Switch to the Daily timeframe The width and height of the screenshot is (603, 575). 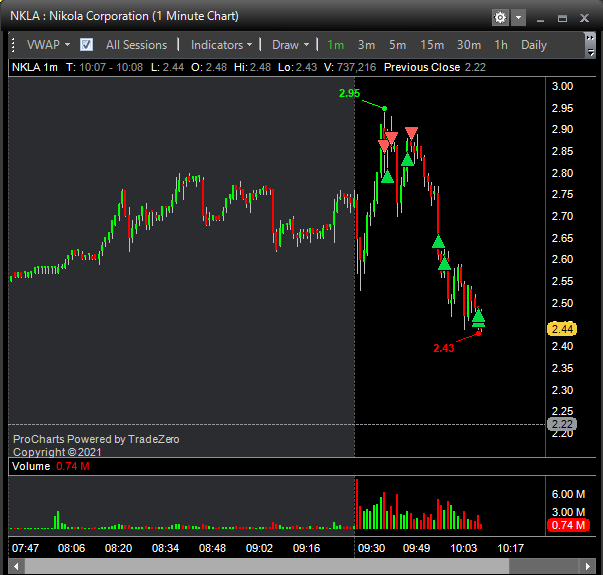pos(534,45)
